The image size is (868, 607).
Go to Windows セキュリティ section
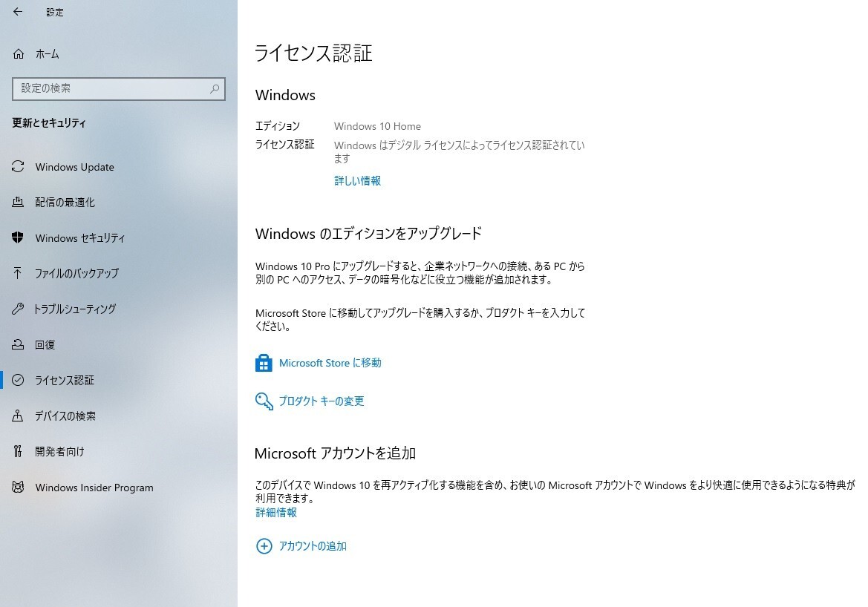119,237
